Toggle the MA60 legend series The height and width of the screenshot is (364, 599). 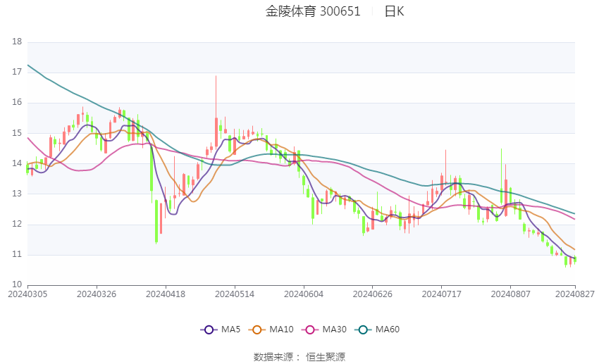click(x=377, y=330)
